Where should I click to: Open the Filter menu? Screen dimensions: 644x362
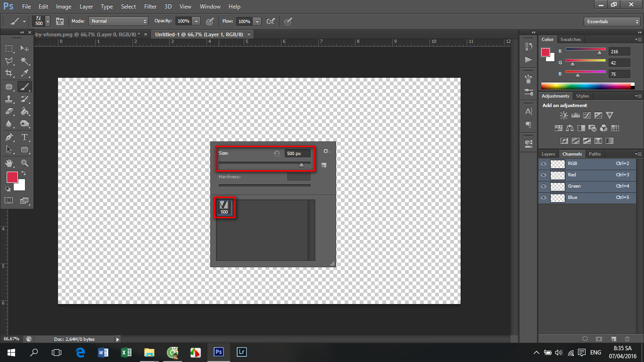tap(150, 7)
